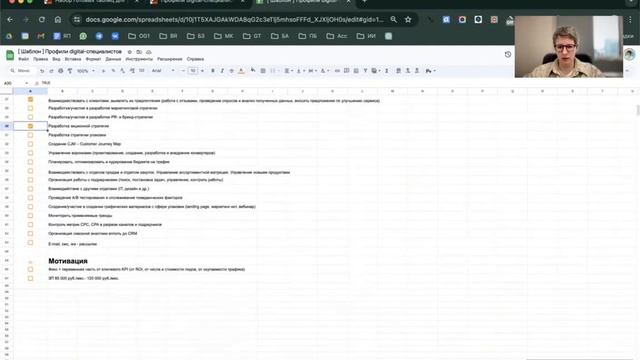Image resolution: width=640 pixels, height=360 pixels.
Task: Open the Вид menu
Action: pos(56,59)
